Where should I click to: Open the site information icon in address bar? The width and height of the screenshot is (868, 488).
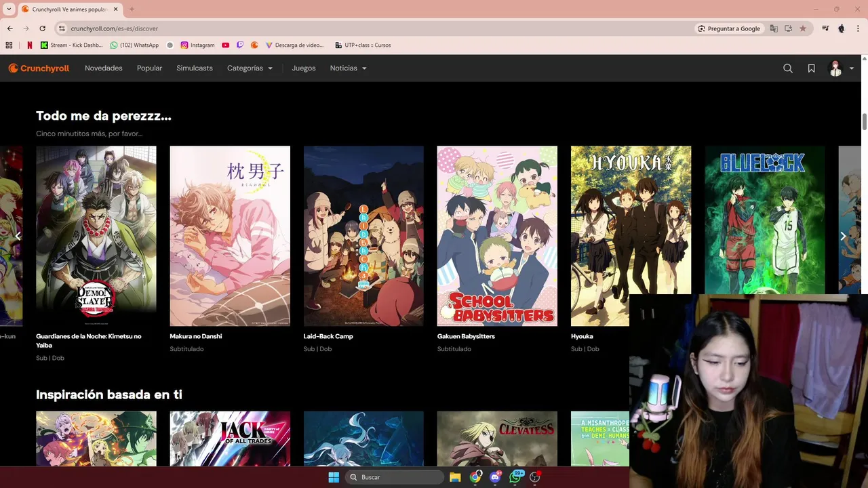coord(62,28)
